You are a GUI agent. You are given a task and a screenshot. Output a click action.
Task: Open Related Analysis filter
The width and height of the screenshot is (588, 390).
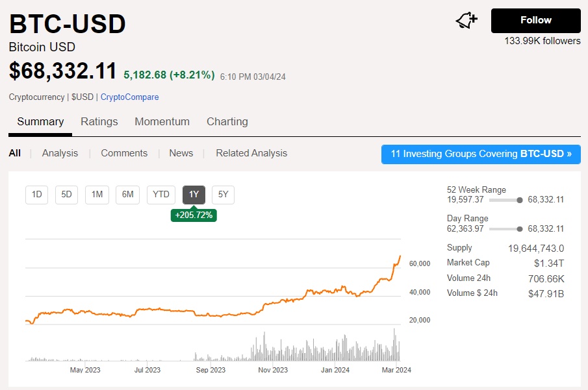pos(251,153)
